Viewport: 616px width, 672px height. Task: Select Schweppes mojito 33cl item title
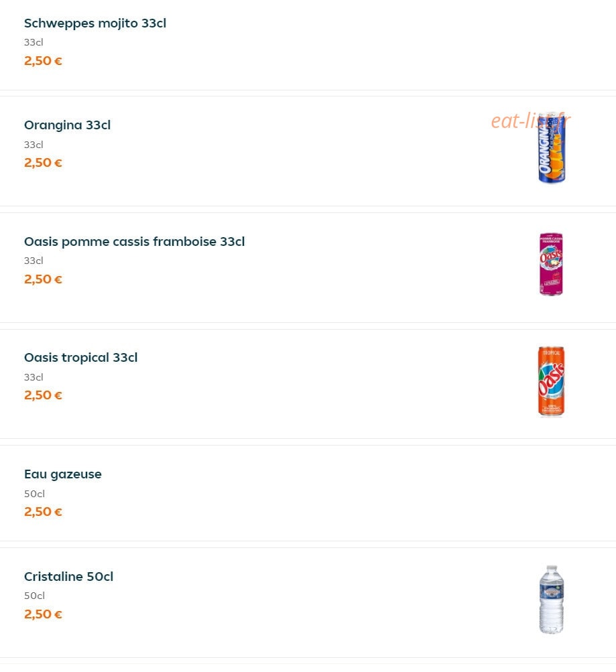95,23
